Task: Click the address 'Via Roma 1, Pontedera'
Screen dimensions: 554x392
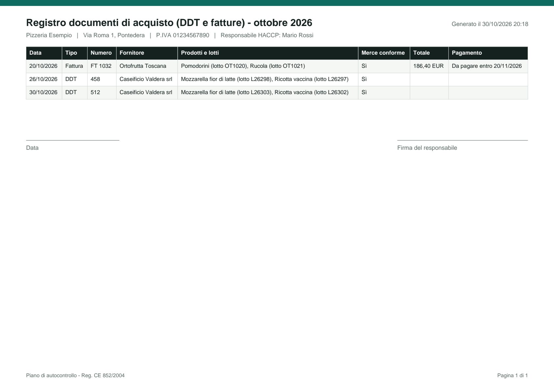Action: (x=114, y=35)
